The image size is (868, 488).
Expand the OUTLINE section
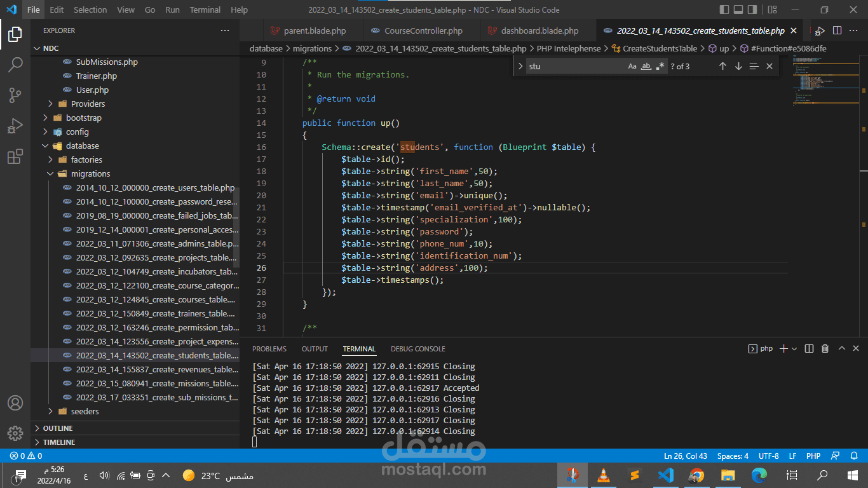[x=58, y=428]
